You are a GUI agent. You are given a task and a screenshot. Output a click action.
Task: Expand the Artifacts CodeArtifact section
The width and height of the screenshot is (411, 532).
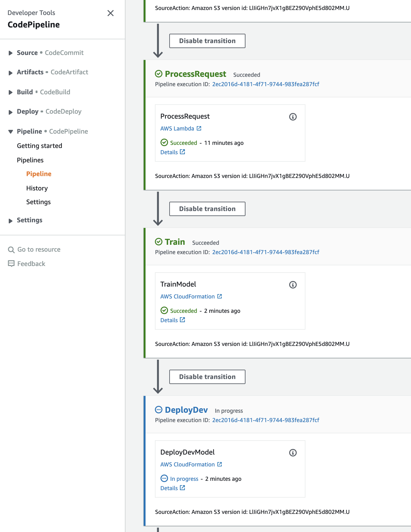pyautogui.click(x=11, y=73)
